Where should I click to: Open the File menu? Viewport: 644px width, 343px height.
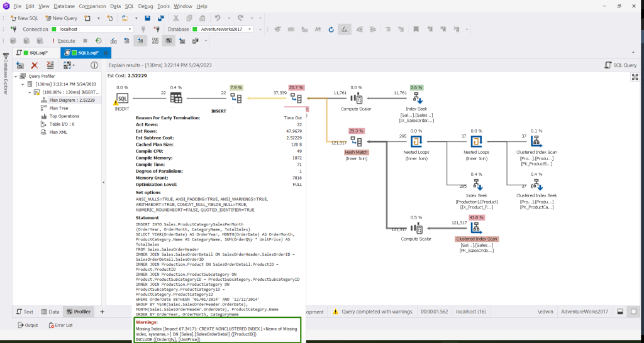17,6
